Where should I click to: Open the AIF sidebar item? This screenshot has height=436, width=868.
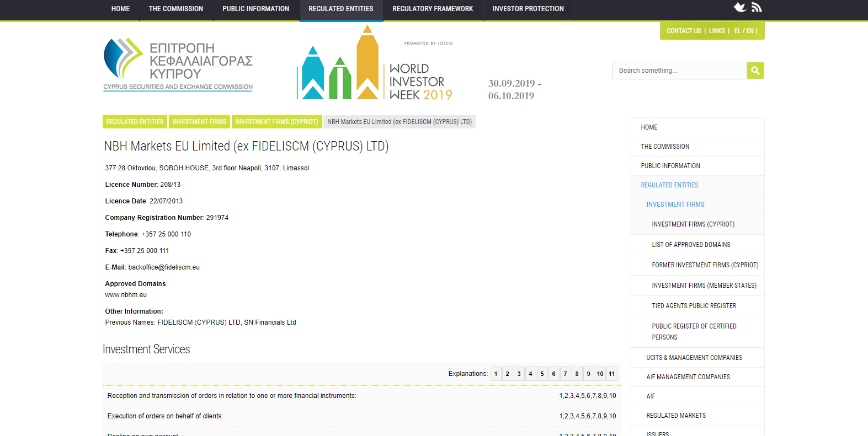pyautogui.click(x=697, y=396)
